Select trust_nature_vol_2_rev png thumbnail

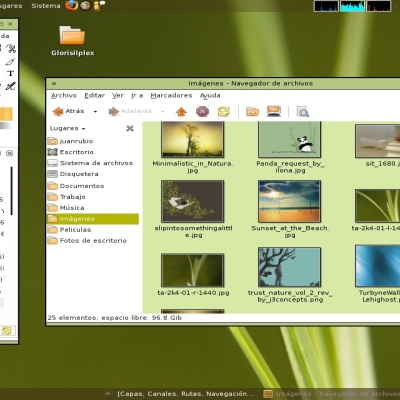click(289, 267)
